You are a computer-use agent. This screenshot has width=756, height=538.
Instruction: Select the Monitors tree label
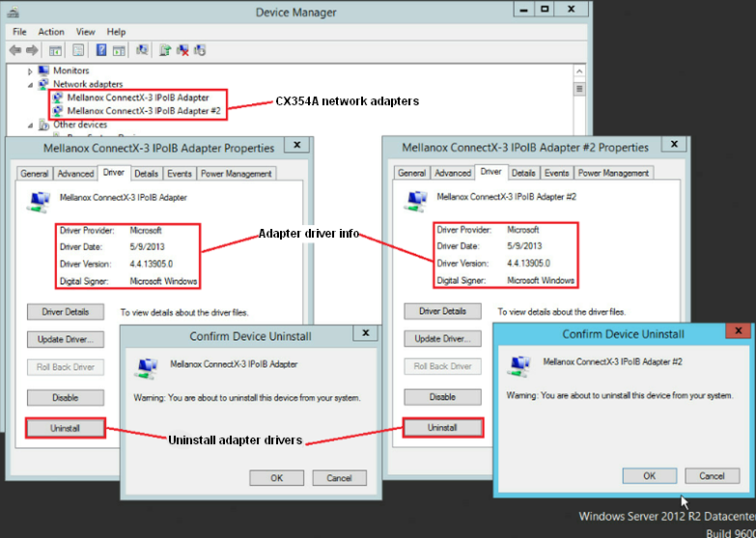[70, 71]
